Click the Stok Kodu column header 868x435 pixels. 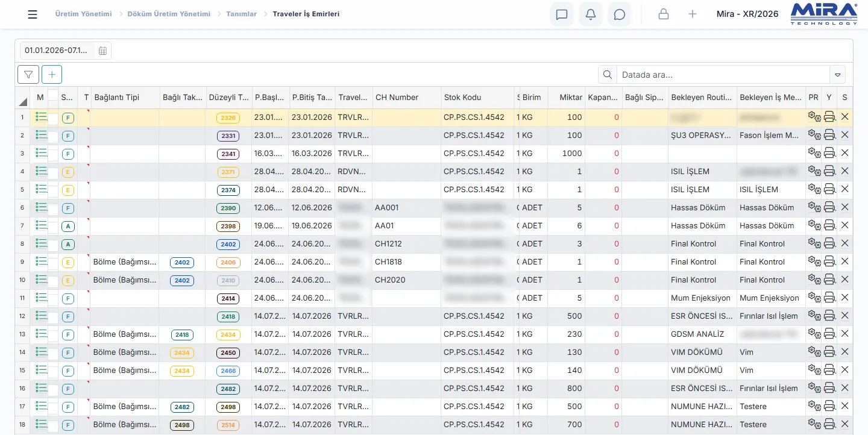pyautogui.click(x=478, y=98)
